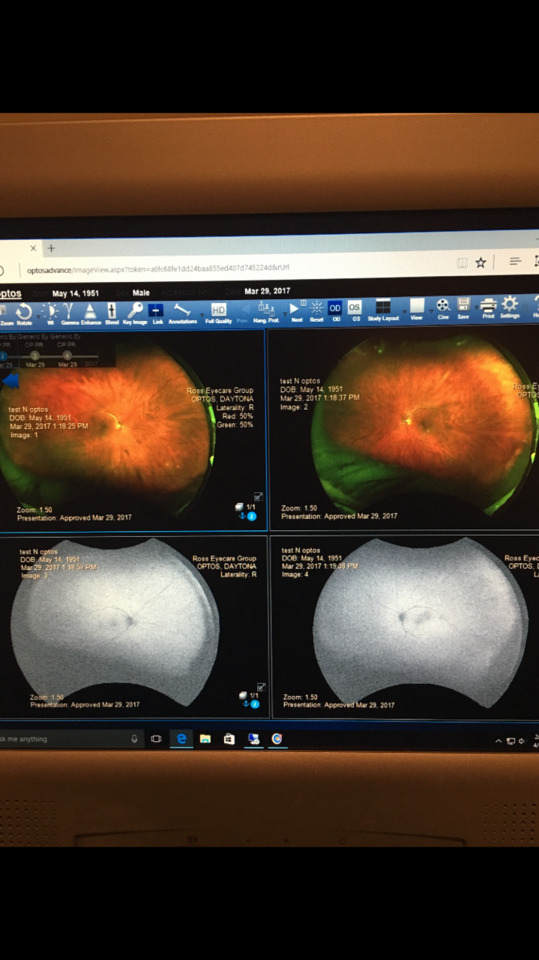Open reading view book icon
Image resolution: width=539 pixels, height=960 pixels.
pos(462,263)
